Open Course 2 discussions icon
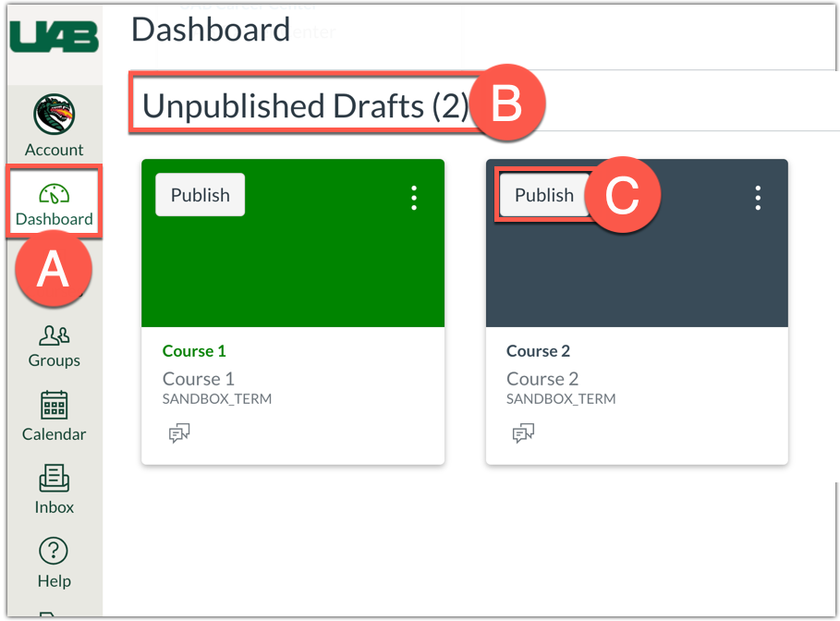The width and height of the screenshot is (840, 621). coord(523,433)
